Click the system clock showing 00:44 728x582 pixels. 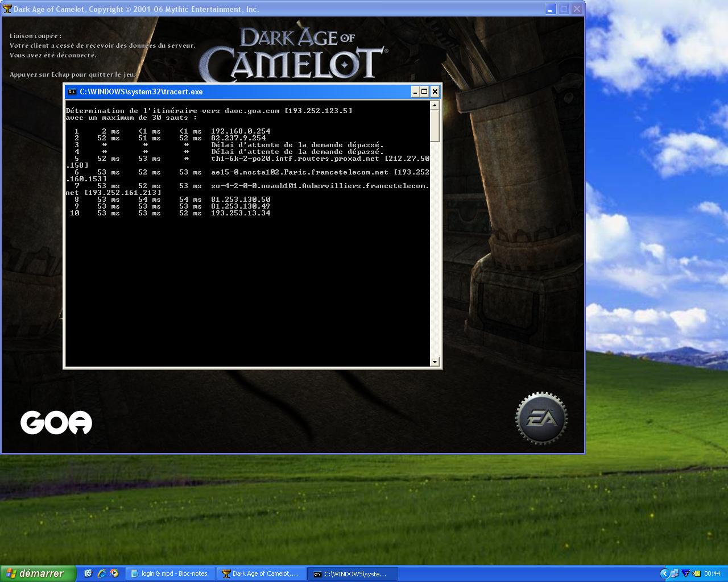pyautogui.click(x=712, y=573)
